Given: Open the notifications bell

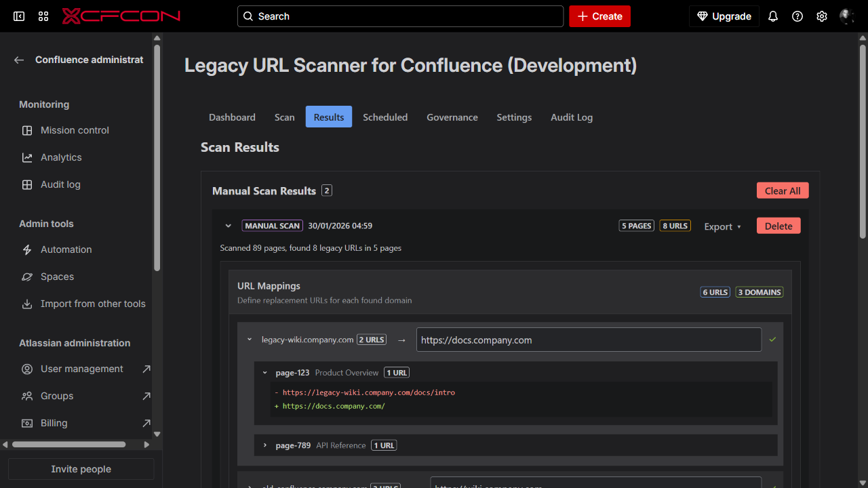Looking at the screenshot, I should [x=773, y=16].
